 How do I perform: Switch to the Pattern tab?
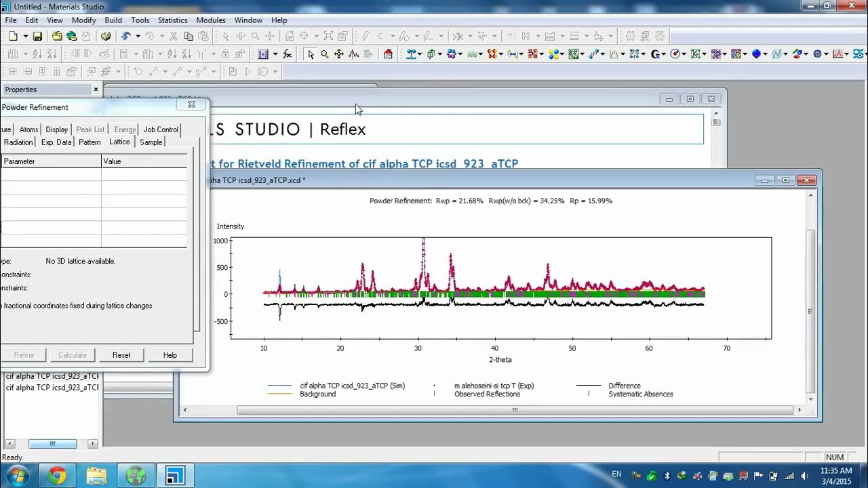click(x=90, y=142)
